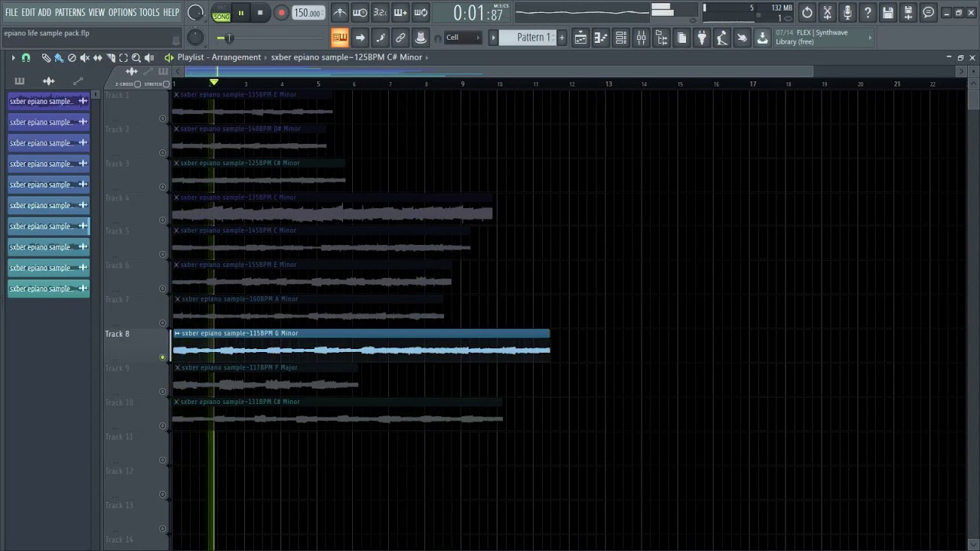Open the Channel rack icon
The height and width of the screenshot is (551, 980).
[x=621, y=37]
